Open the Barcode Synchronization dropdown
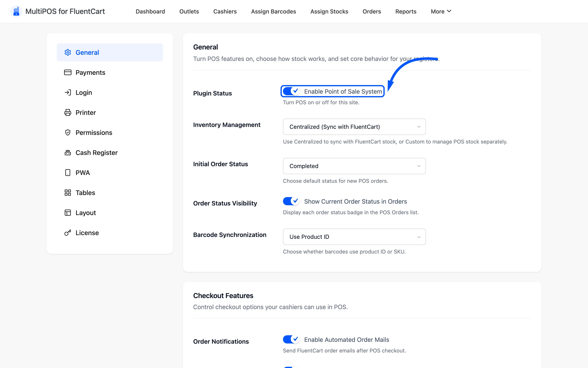Viewport: 588px width, 368px height. point(354,237)
